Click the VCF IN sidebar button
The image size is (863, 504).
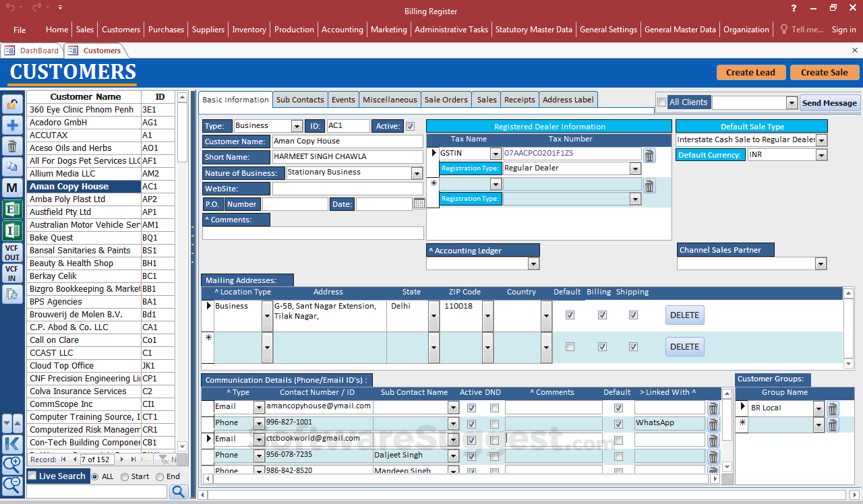12,274
